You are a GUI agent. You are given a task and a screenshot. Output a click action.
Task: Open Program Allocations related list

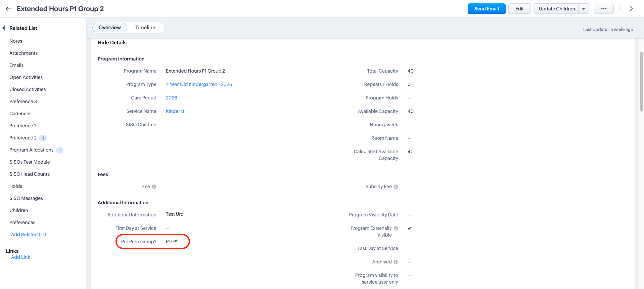point(32,150)
